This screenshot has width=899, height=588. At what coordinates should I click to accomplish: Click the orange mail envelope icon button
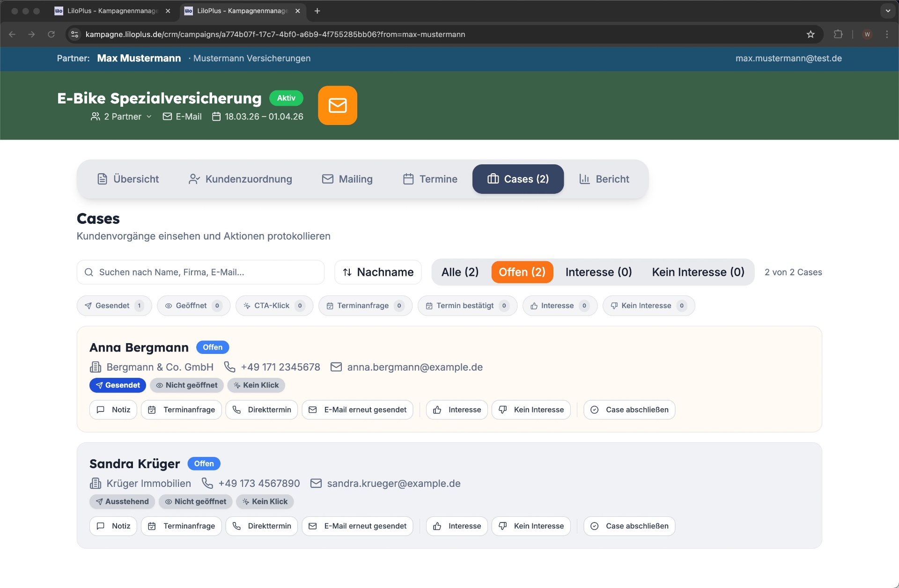pyautogui.click(x=337, y=105)
